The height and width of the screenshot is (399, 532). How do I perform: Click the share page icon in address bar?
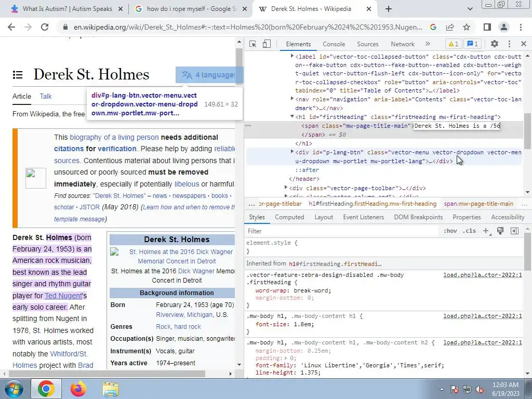450,27
